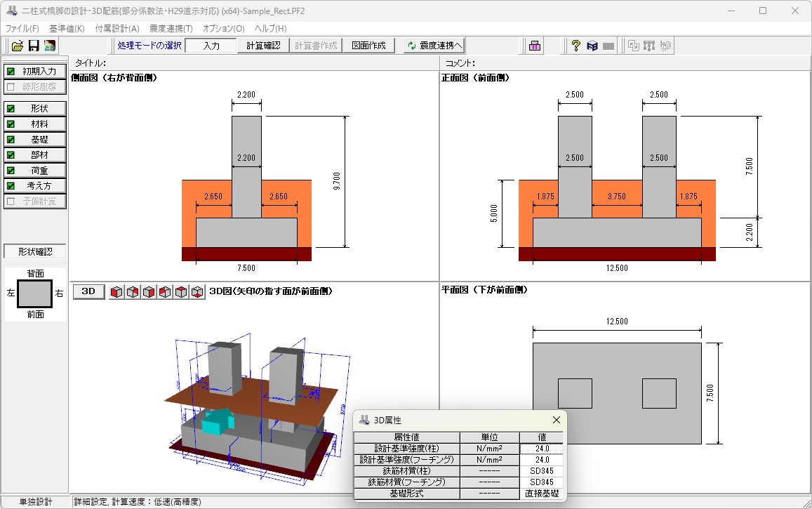This screenshot has width=812, height=509.
Task: Click the rightmost grayed toolbar icon
Action: [665, 46]
